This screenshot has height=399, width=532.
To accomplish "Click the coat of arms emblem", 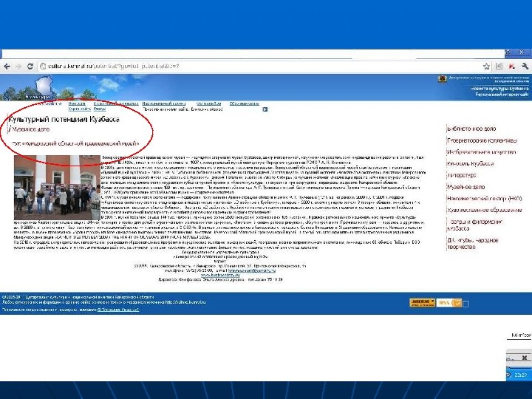I will pos(442,79).
